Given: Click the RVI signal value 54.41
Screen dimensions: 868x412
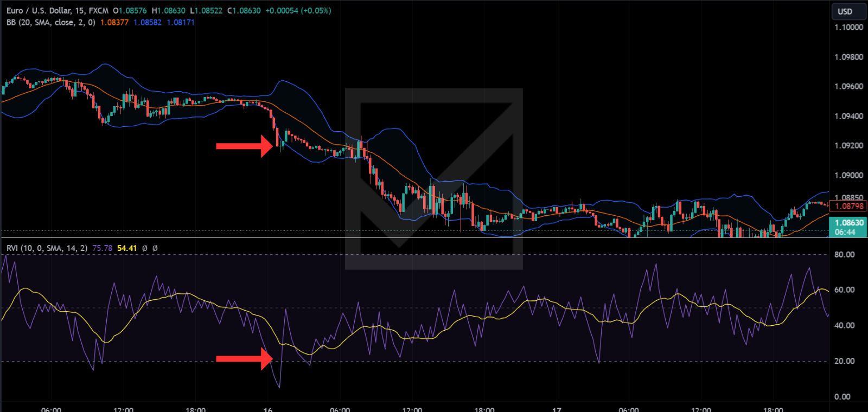Looking at the screenshot, I should coord(127,248).
